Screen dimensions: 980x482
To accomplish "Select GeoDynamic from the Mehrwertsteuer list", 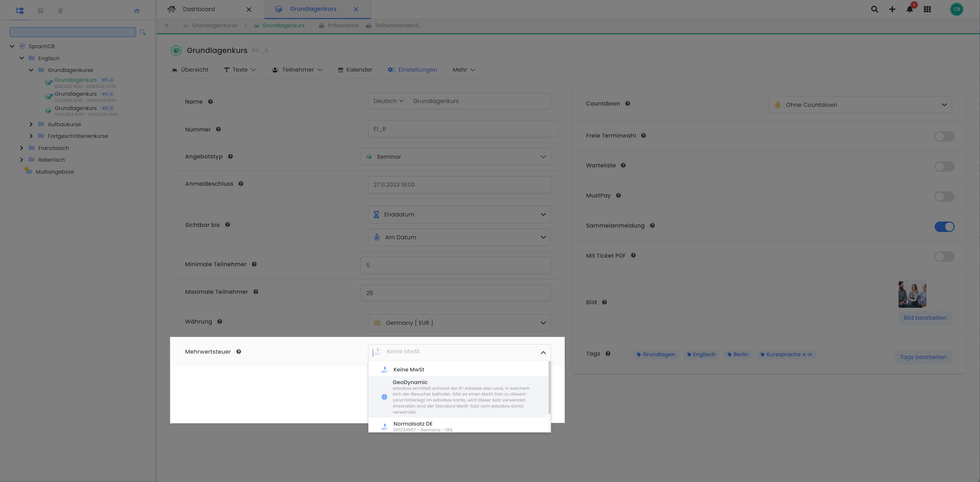I will [x=457, y=396].
